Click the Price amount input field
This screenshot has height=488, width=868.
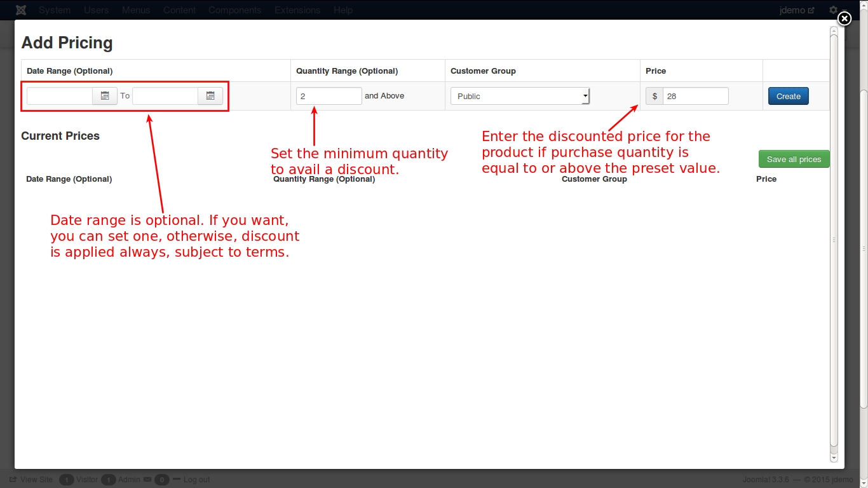click(695, 96)
